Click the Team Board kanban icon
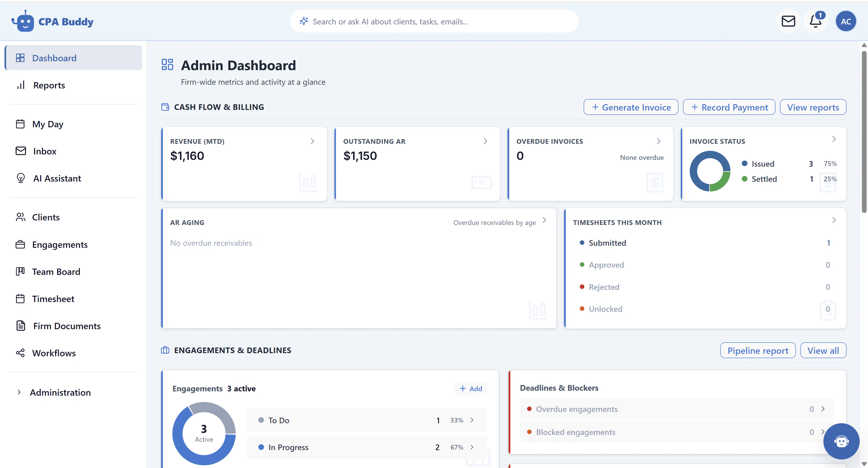Image resolution: width=868 pixels, height=468 pixels. 20,271
